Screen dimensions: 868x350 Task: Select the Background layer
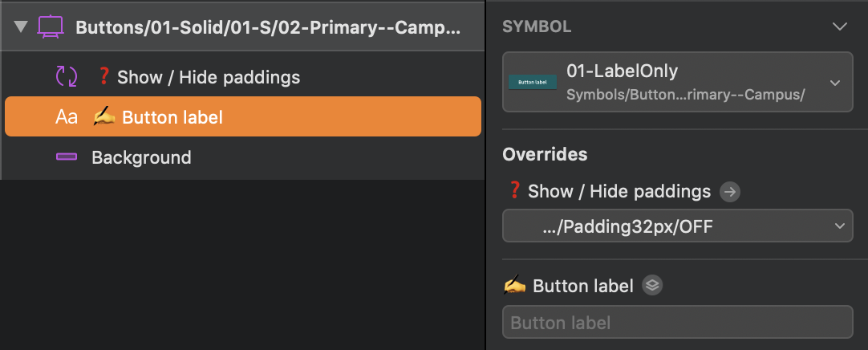tap(141, 157)
